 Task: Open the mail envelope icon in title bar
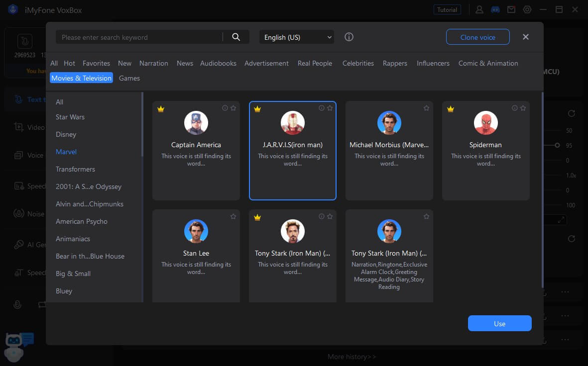(511, 10)
